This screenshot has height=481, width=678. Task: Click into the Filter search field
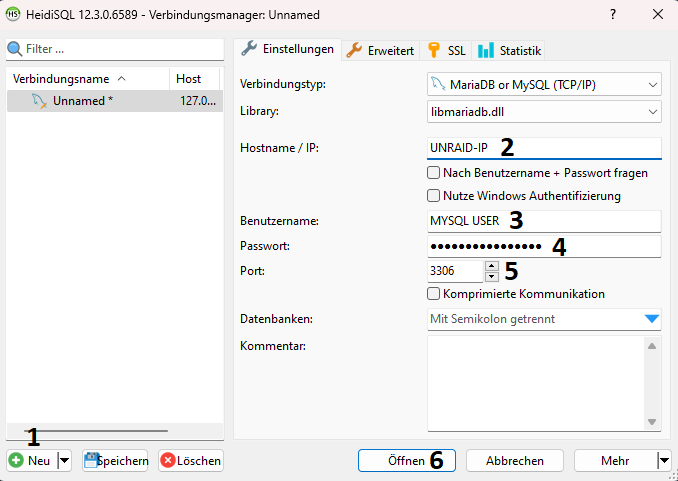[x=115, y=49]
